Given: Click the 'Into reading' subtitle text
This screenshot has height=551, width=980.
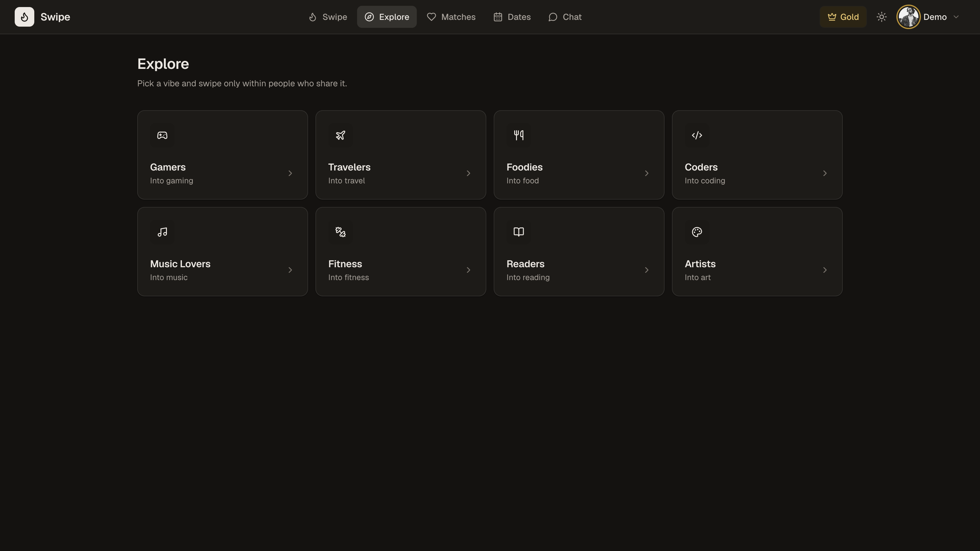Looking at the screenshot, I should [528, 278].
